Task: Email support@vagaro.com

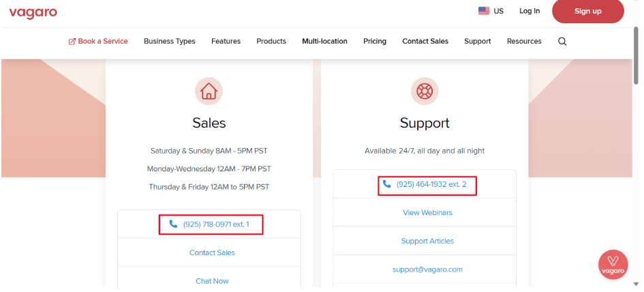Action: point(427,269)
